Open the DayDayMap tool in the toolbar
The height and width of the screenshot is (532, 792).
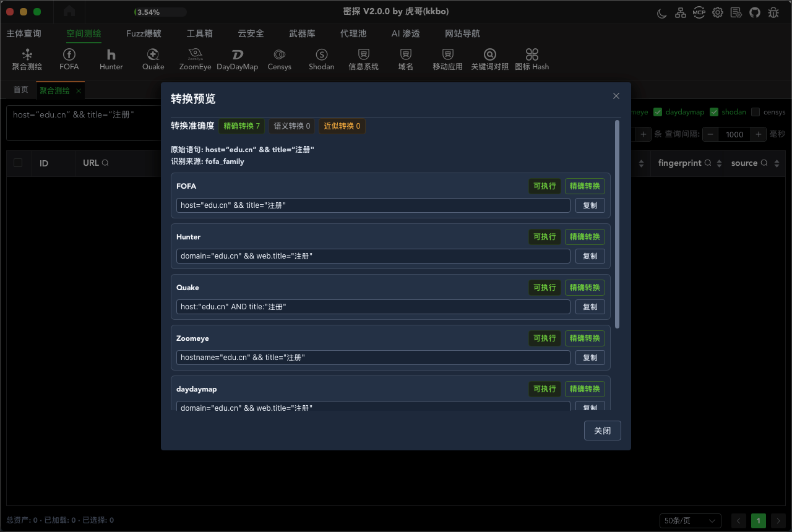pos(238,59)
